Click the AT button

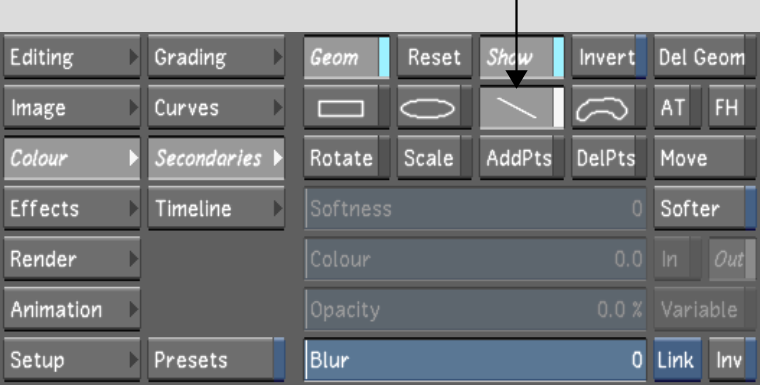pyautogui.click(x=677, y=108)
